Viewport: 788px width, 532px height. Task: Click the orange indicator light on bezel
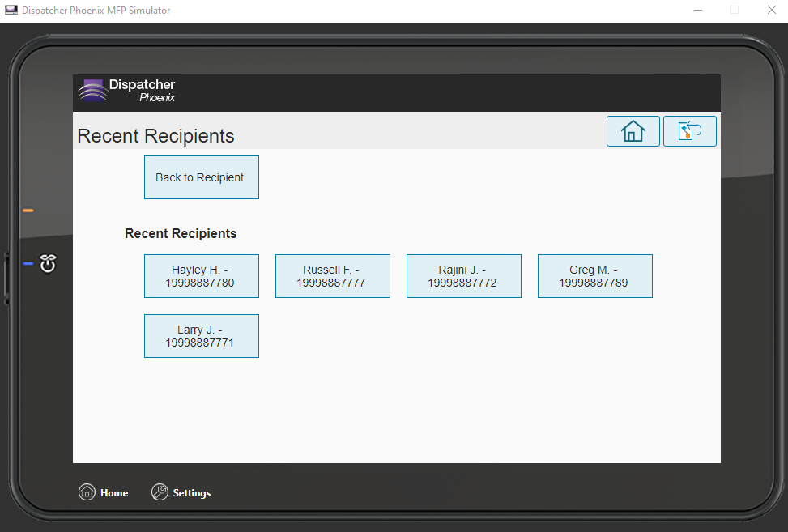point(28,211)
